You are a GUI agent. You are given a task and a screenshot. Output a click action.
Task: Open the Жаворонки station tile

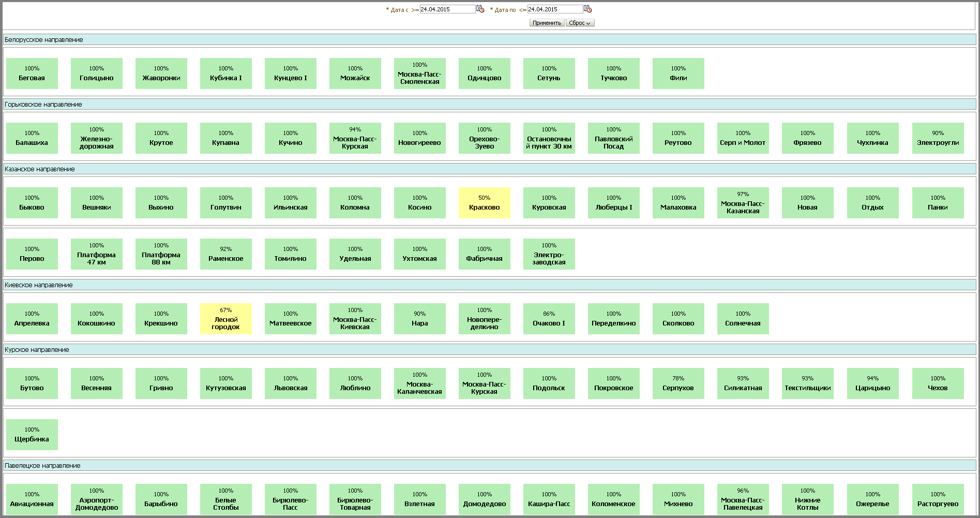(161, 73)
